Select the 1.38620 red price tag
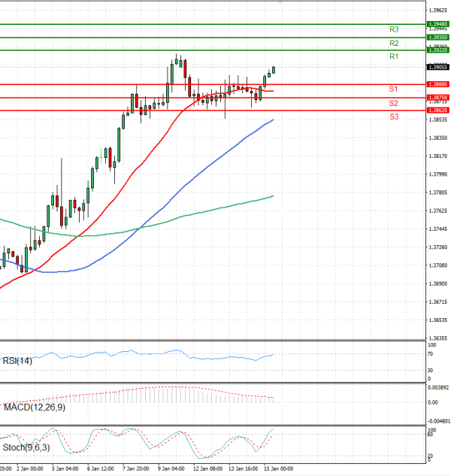 pos(437,111)
